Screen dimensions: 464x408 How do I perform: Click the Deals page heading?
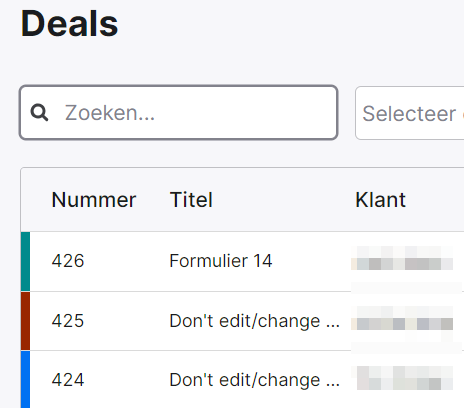(x=69, y=24)
